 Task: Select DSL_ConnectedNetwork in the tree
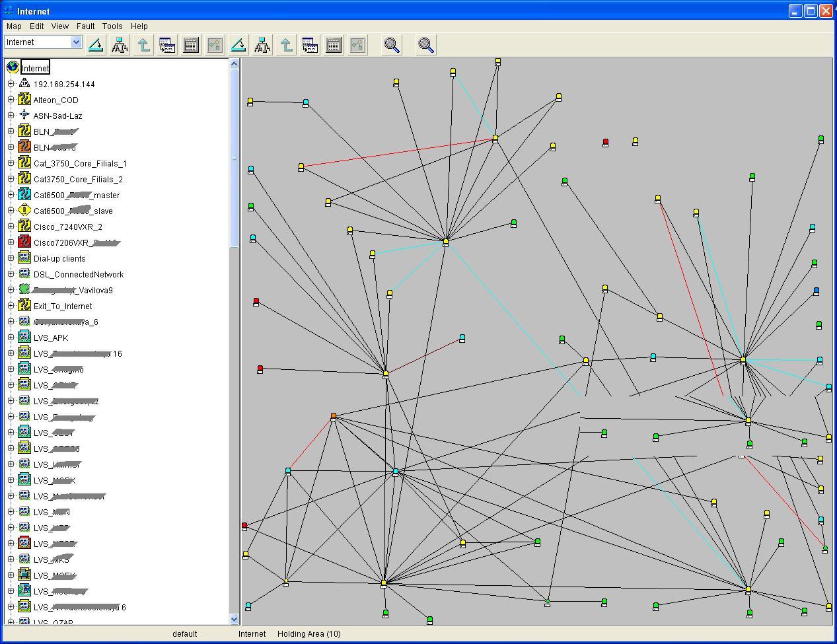tap(78, 275)
